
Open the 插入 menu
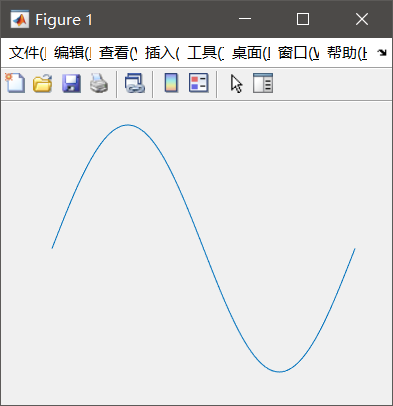tap(162, 53)
